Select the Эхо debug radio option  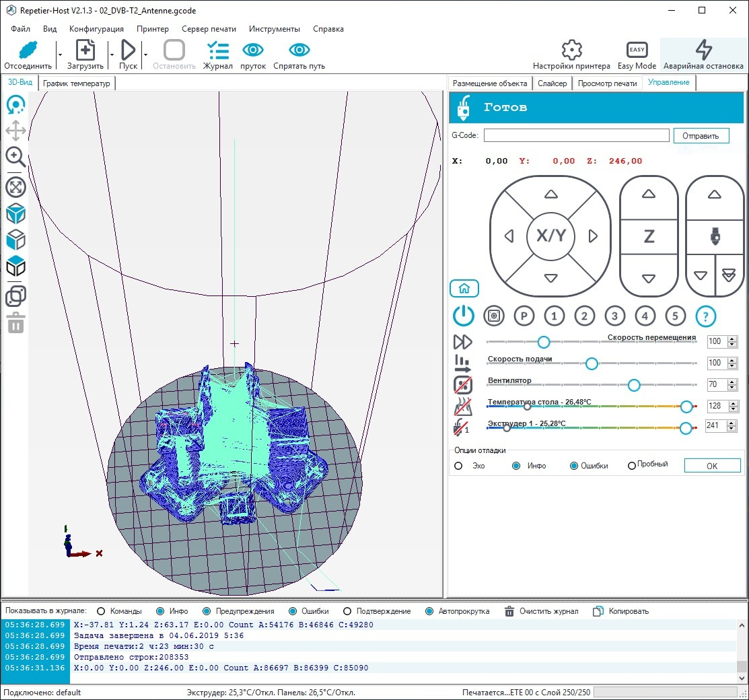click(x=459, y=466)
